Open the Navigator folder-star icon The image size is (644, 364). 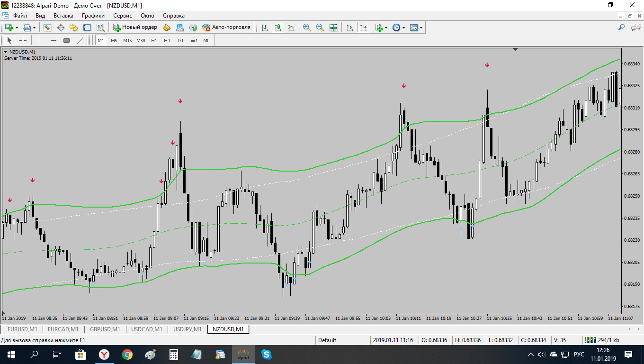tap(74, 27)
